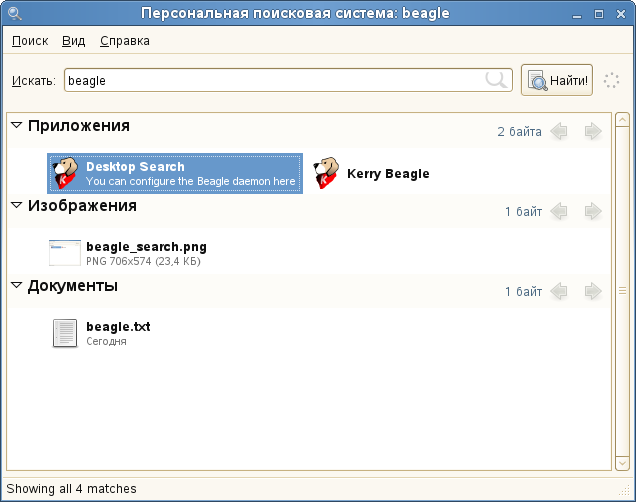The width and height of the screenshot is (636, 502).
Task: Go to previous page of Документы results
Action: pos(560,291)
